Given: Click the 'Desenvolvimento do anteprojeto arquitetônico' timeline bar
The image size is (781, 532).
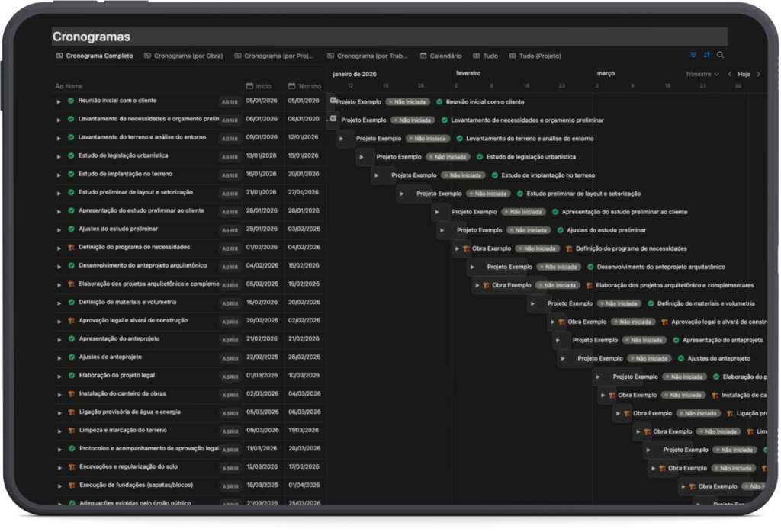Looking at the screenshot, I should (x=509, y=267).
